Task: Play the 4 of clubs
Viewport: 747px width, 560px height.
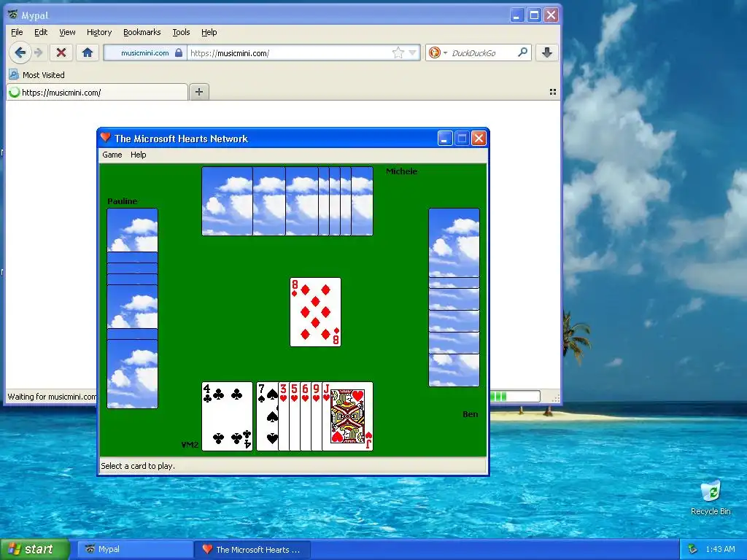Action: [x=228, y=416]
